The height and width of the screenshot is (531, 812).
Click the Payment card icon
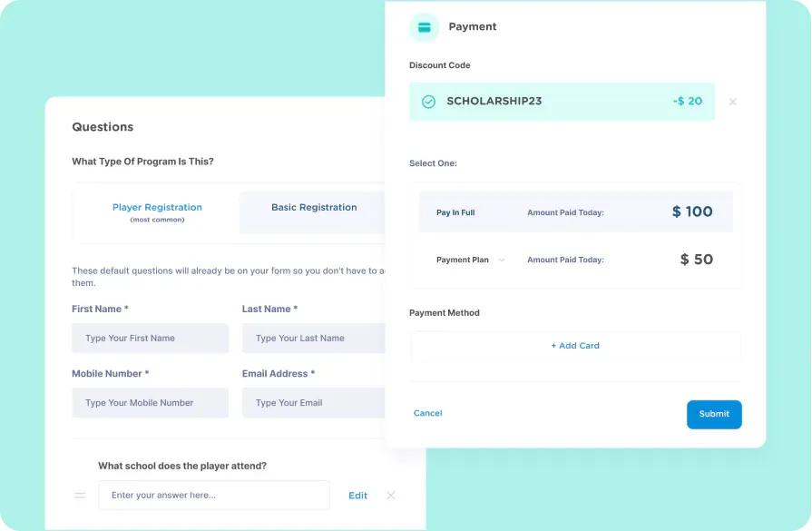424,27
